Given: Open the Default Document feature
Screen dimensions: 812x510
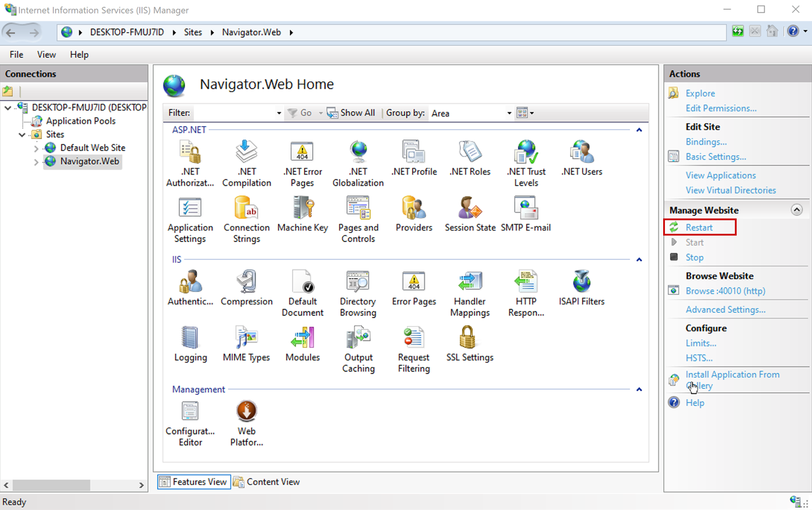Looking at the screenshot, I should 303,293.
